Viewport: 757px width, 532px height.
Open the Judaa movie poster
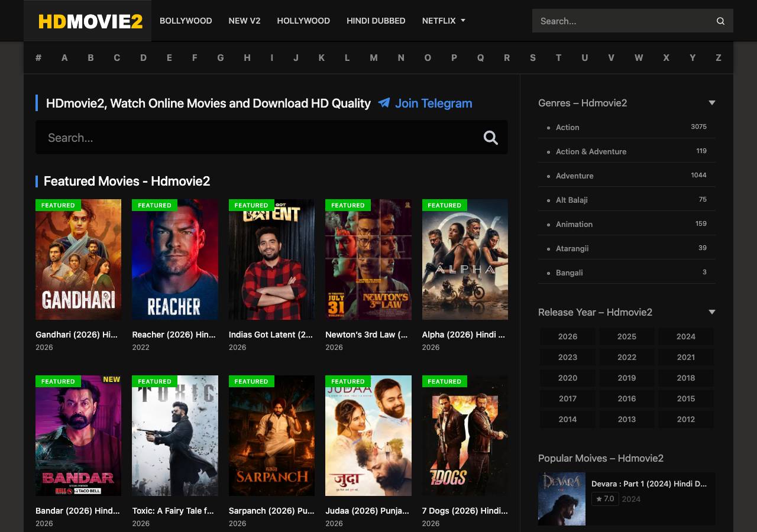(368, 436)
